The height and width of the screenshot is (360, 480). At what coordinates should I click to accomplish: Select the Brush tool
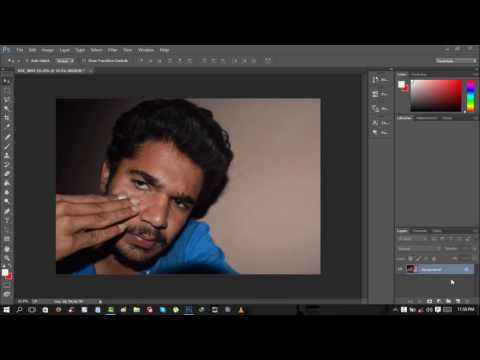[x=6, y=146]
